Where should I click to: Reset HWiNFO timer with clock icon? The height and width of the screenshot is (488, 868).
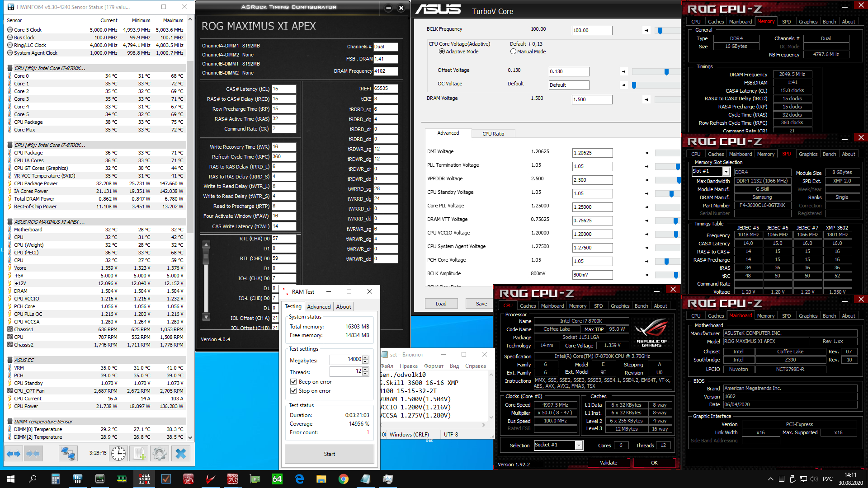tap(118, 454)
